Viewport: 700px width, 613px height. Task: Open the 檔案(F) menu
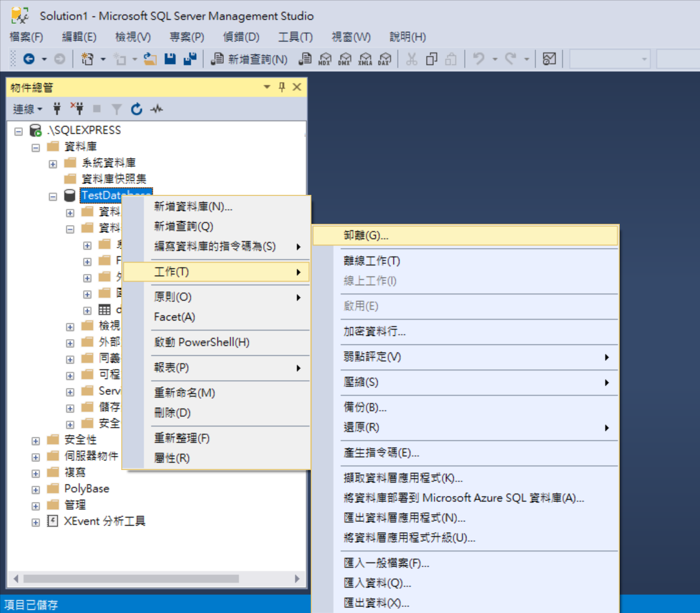pyautogui.click(x=27, y=37)
